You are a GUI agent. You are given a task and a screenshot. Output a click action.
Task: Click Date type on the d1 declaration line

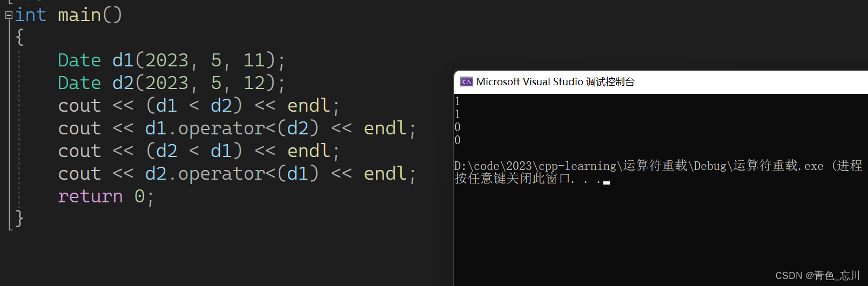pyautogui.click(x=79, y=60)
